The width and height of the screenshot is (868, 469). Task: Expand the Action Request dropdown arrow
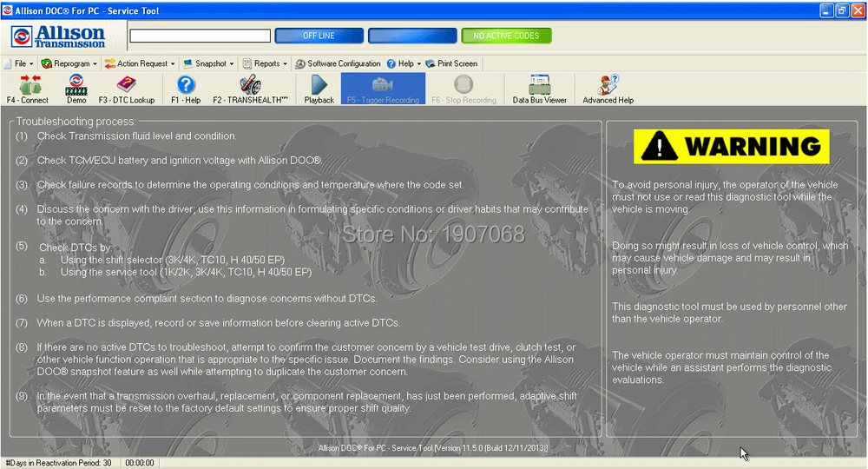pos(173,64)
